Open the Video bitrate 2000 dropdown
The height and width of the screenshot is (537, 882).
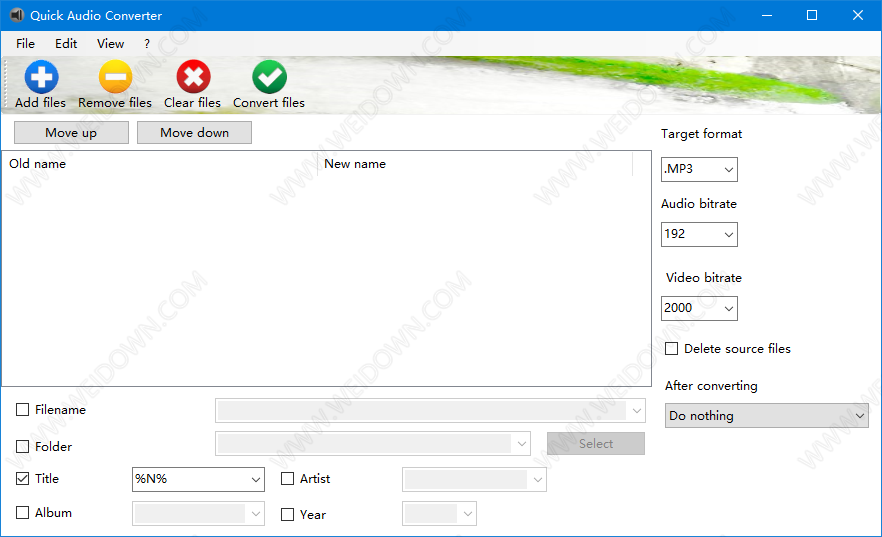pos(699,308)
